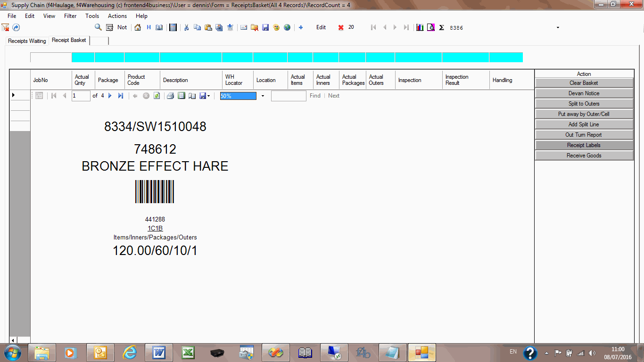Screen dimensions: 644x362
Task: Open the magnifying glass search tool
Action: 98,27
